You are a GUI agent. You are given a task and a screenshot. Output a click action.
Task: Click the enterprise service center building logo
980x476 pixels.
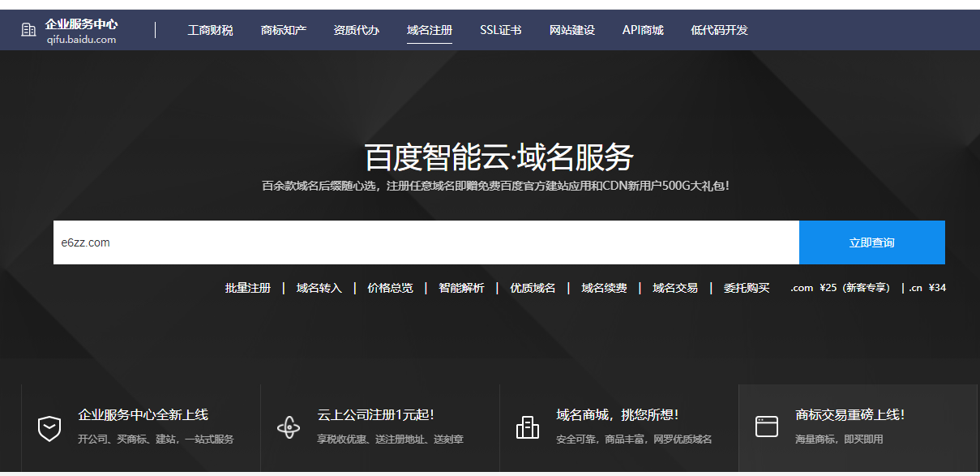tap(28, 30)
